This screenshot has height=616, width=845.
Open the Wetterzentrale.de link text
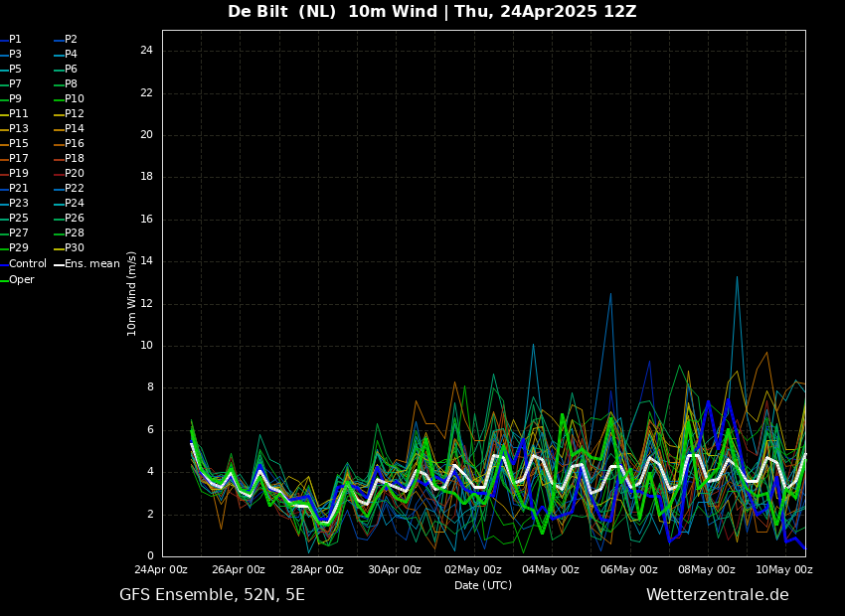click(x=717, y=595)
